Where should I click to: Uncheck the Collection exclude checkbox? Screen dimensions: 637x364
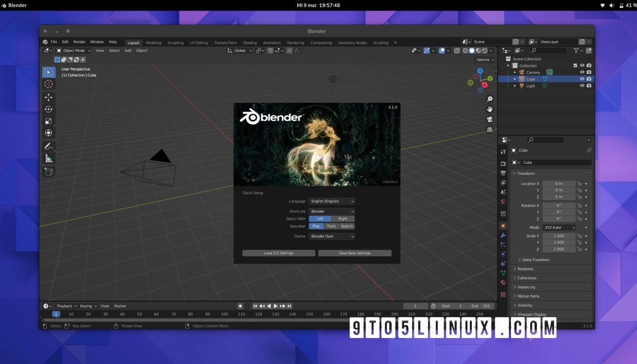[x=575, y=66]
